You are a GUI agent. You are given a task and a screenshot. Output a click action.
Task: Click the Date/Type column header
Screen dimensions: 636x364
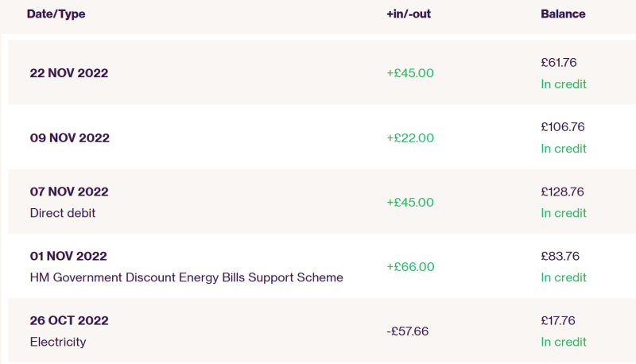pos(56,14)
